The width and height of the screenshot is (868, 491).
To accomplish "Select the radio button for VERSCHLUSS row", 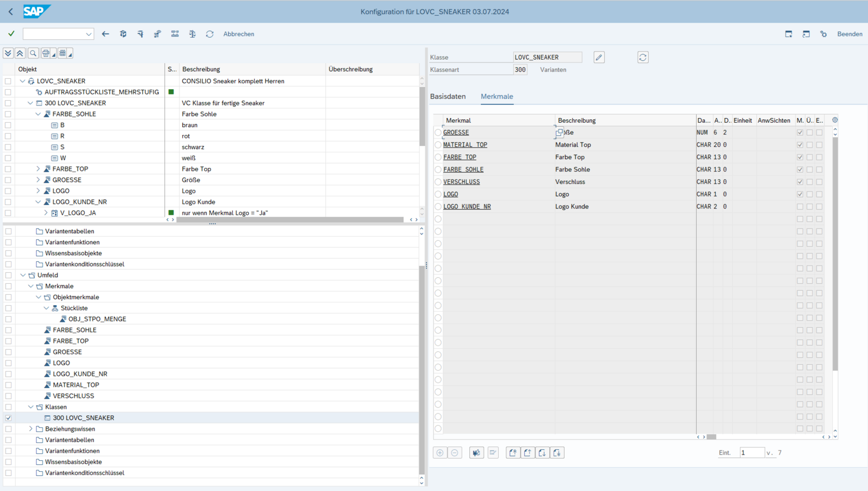I will click(x=438, y=182).
